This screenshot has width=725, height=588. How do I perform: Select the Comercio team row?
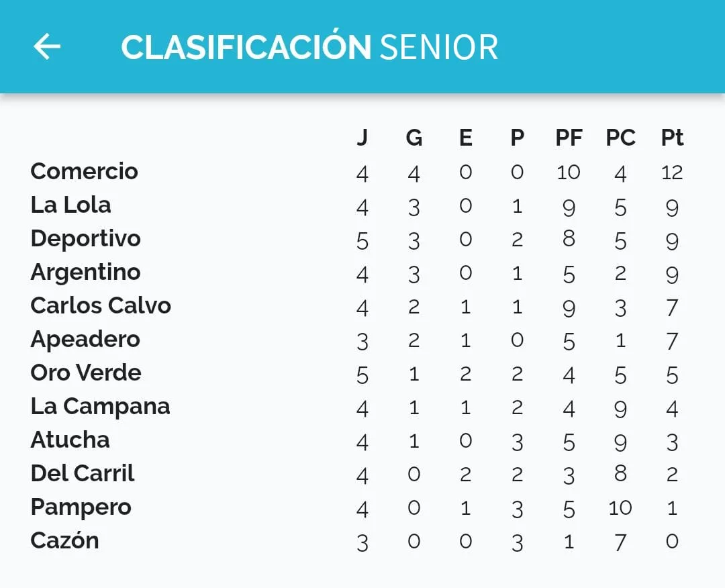tap(85, 171)
